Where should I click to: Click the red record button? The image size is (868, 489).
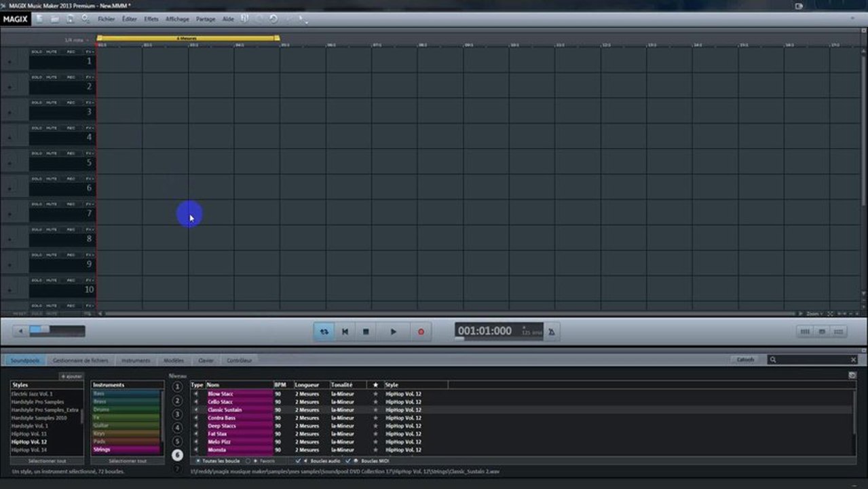(x=421, y=331)
